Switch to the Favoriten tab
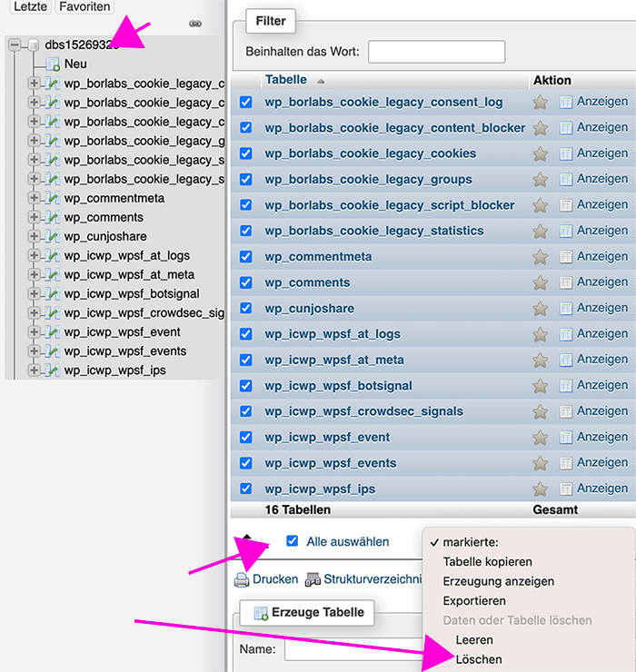 84,6
